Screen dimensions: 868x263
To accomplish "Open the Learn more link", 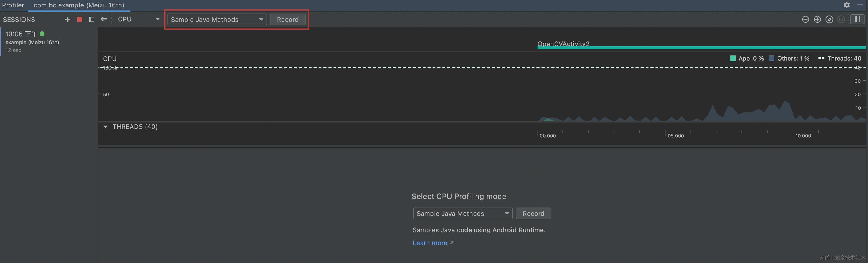I will (430, 243).
